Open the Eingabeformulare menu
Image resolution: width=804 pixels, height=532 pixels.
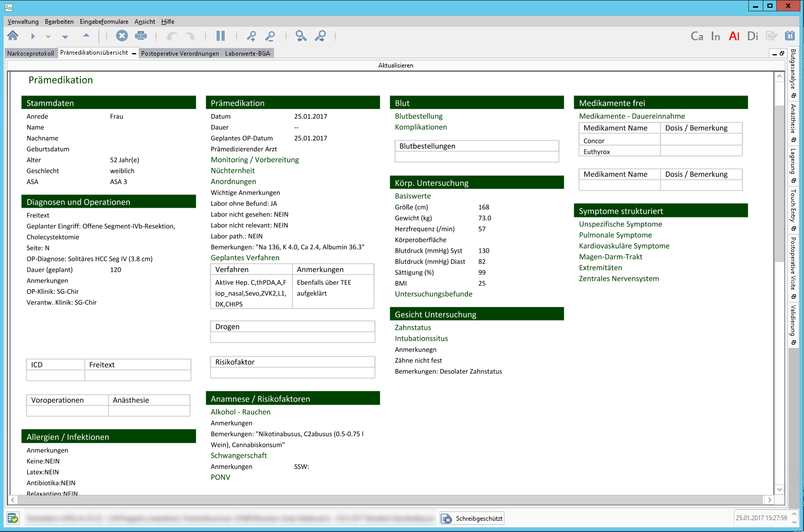tap(104, 22)
